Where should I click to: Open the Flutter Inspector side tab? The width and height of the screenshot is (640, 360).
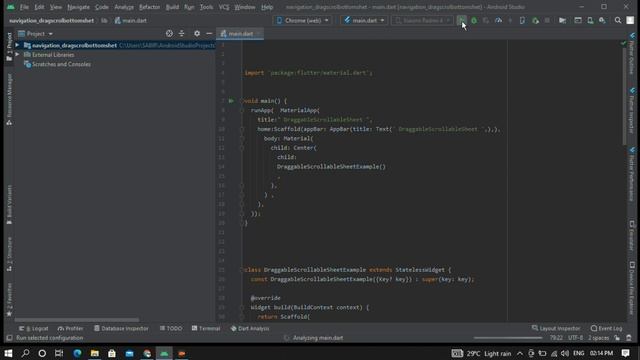(631, 110)
